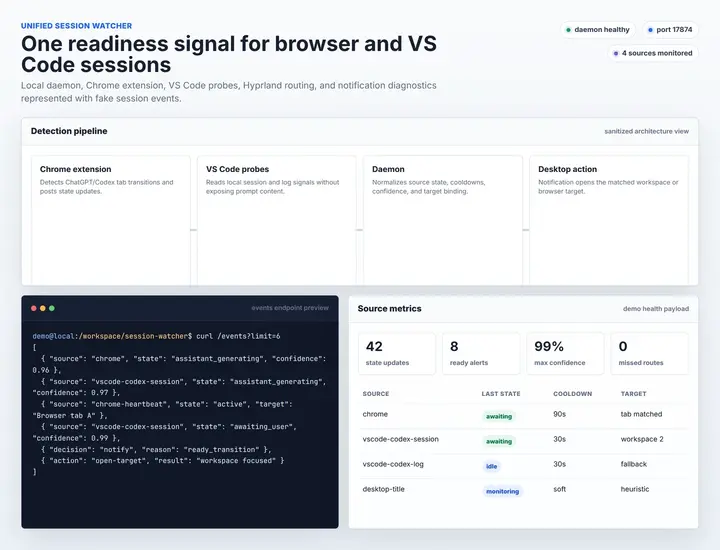Click the chrome-heartbeat event line in terminal
This screenshot has width=720, height=550.
pos(163,410)
